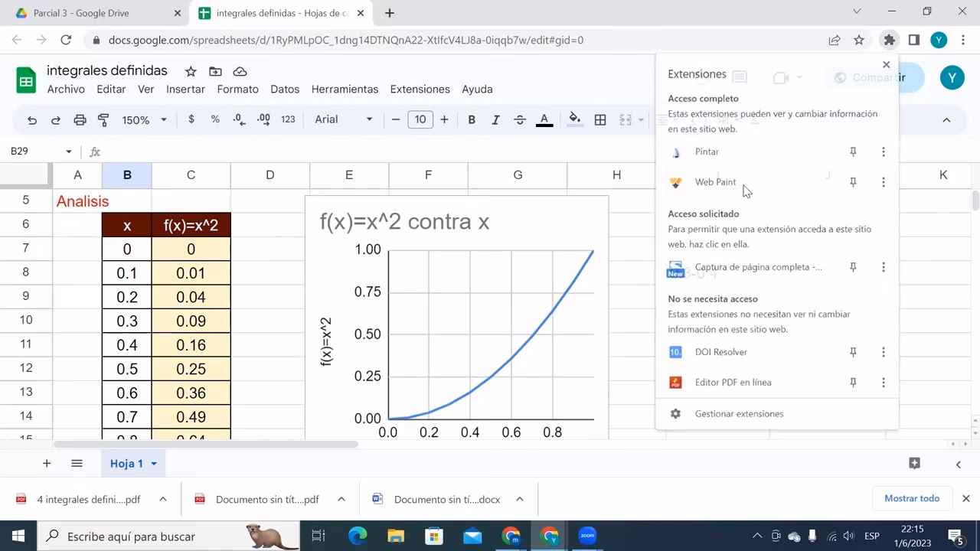
Task: Open the font dropdown showing Arial
Action: click(x=368, y=119)
